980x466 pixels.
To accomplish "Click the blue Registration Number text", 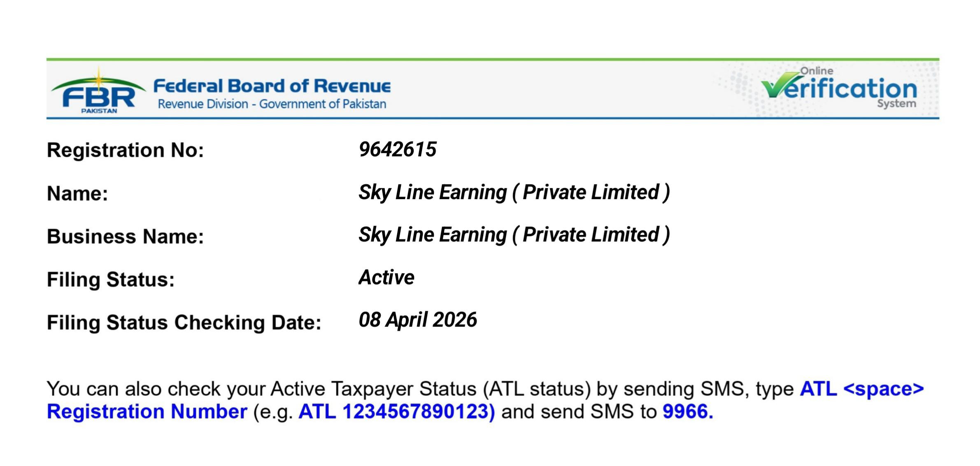I will point(147,412).
